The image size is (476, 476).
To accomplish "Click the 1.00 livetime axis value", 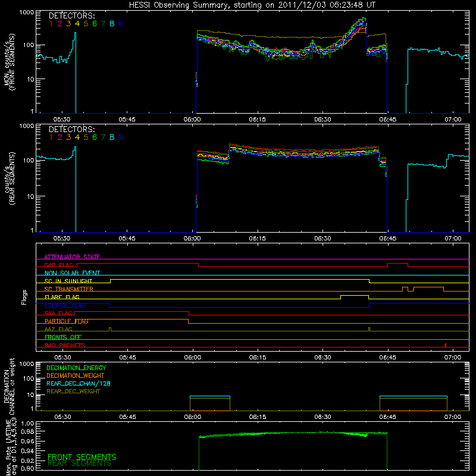I will pos(27,424).
